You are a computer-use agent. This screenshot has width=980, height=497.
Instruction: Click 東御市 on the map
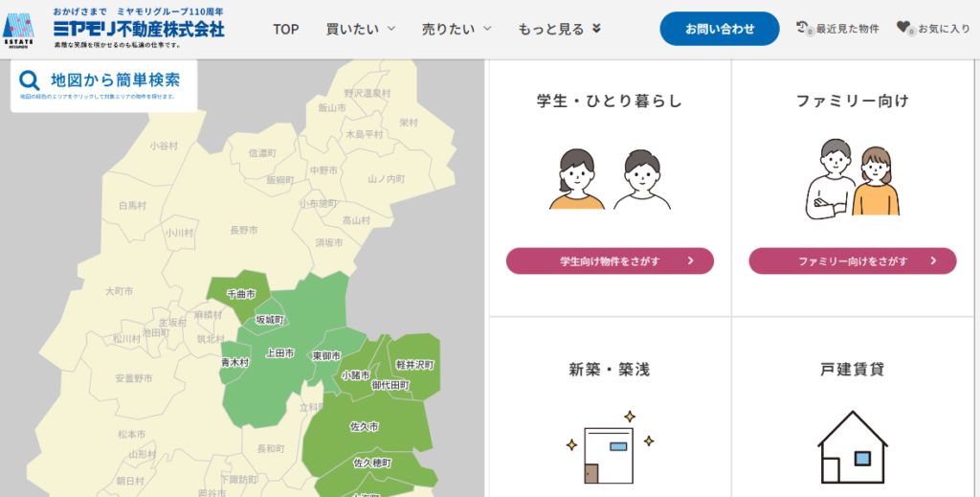(326, 355)
